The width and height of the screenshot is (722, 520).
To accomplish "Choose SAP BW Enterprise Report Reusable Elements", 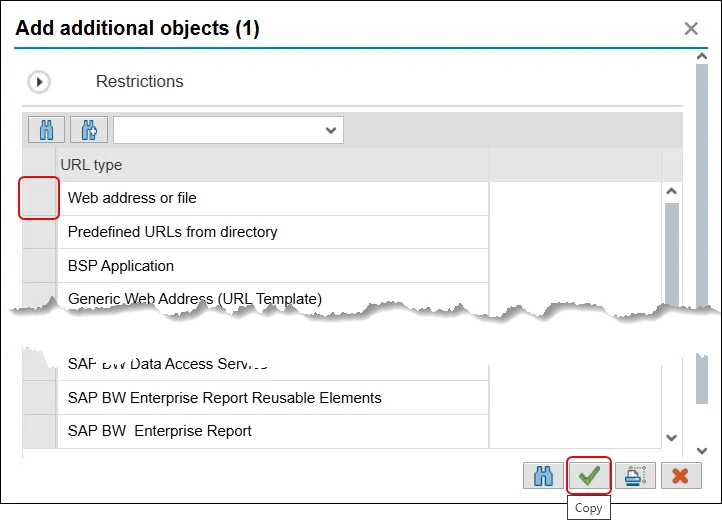I will click(x=225, y=397).
